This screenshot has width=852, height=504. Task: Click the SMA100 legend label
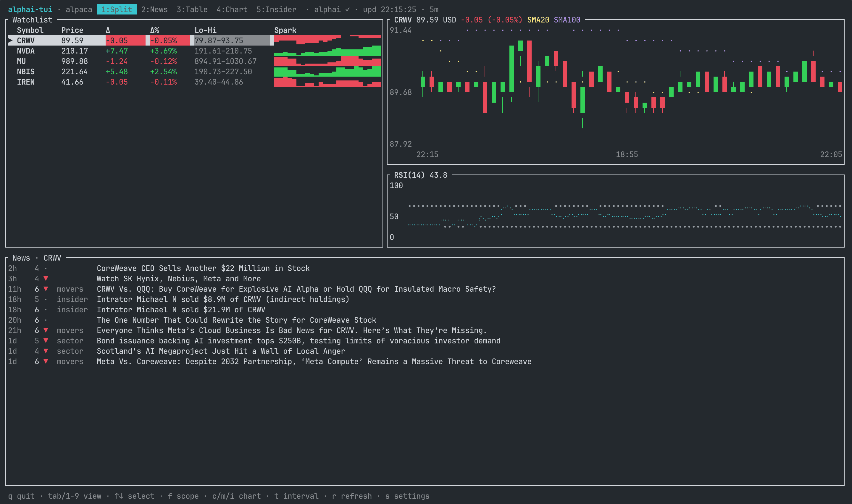[567, 20]
